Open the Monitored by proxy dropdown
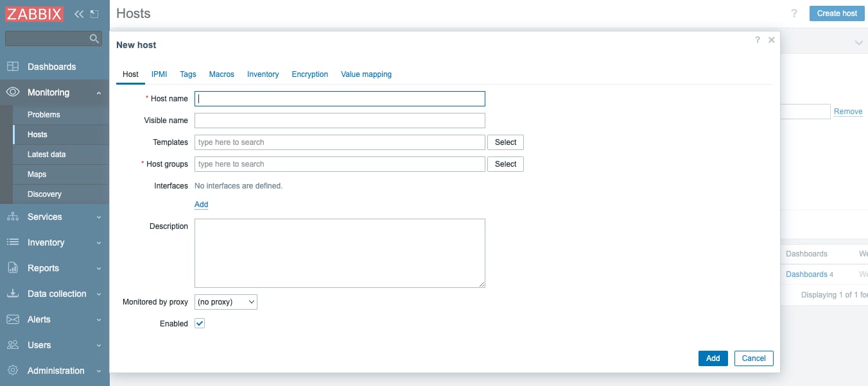 point(225,301)
